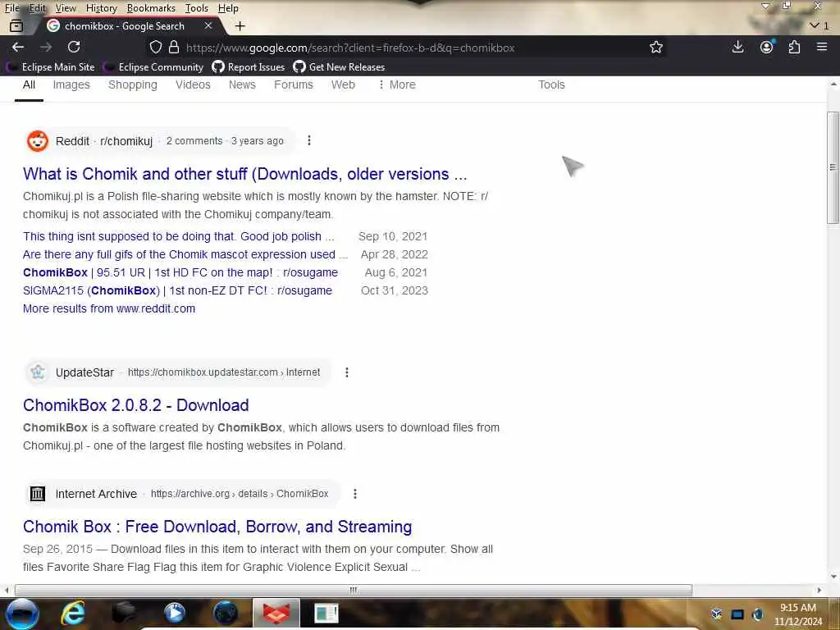This screenshot has width=840, height=630.
Task: Open the Firefox hamburger application menu
Action: (x=822, y=47)
